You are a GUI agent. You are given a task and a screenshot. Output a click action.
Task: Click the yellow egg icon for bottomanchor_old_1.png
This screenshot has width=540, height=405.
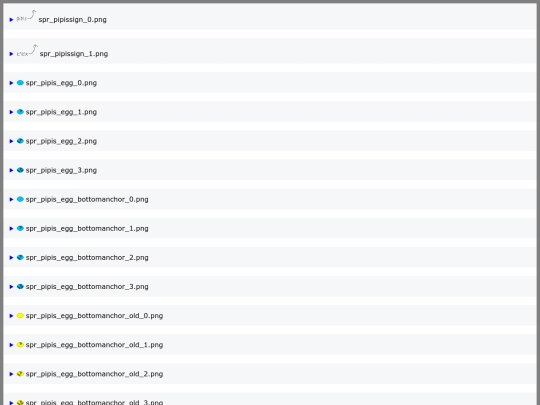click(x=20, y=344)
